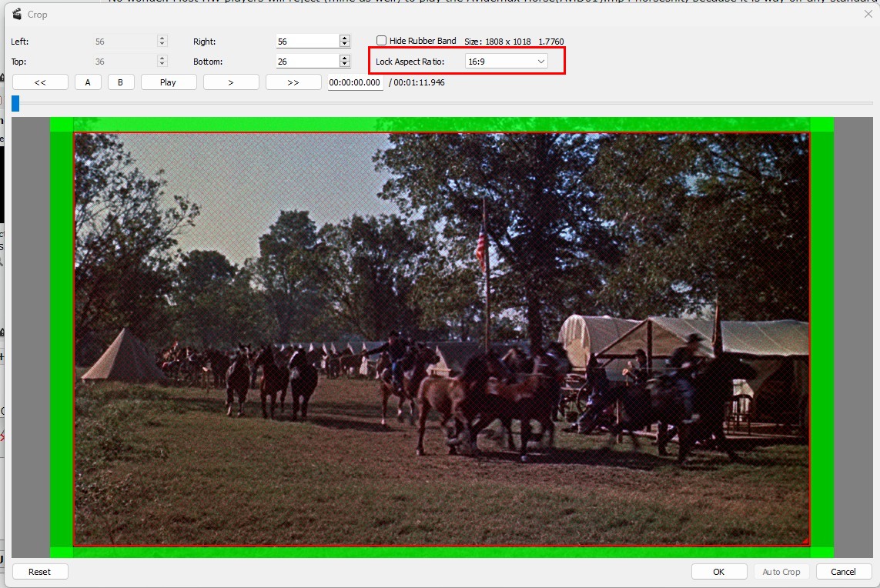
Task: Close the Crop dialog window
Action: pos(868,14)
